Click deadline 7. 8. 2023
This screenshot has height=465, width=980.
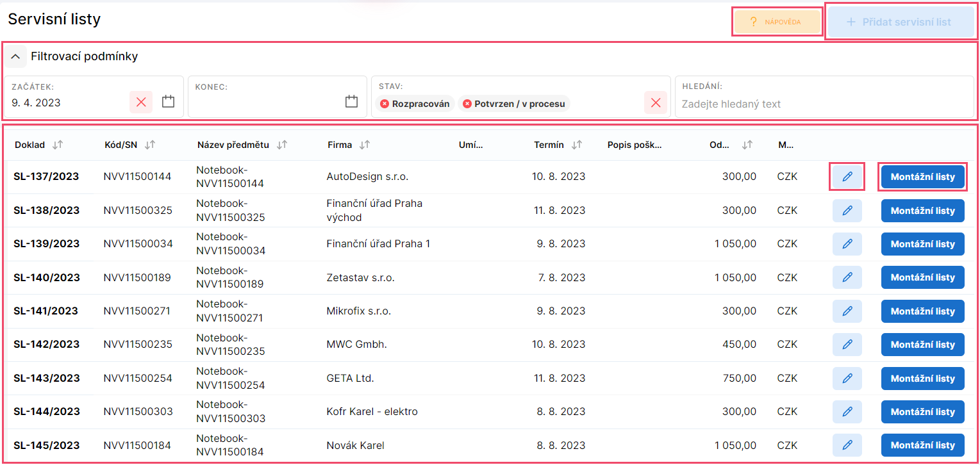pyautogui.click(x=561, y=277)
